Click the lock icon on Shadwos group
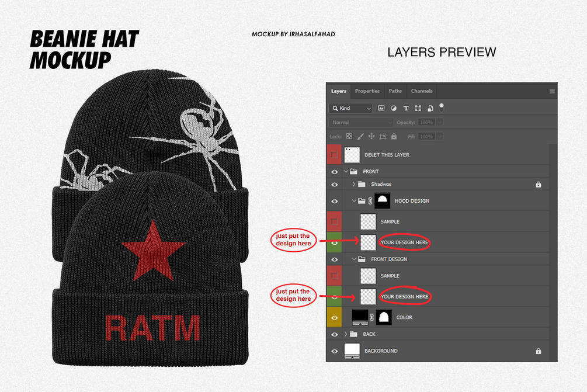This screenshot has height=392, width=587. point(539,184)
